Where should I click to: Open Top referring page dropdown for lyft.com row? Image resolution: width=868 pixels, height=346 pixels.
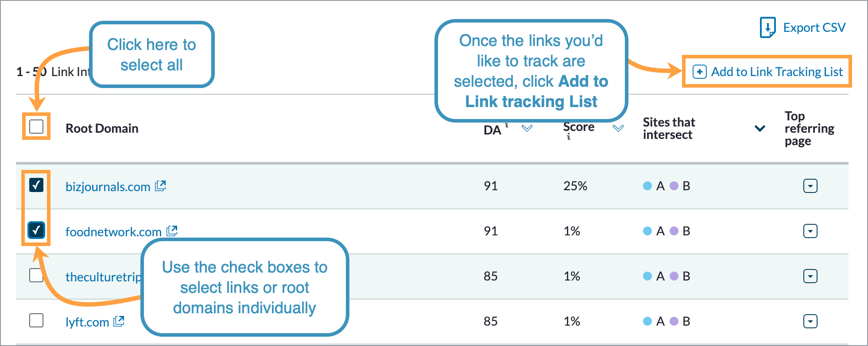point(810,321)
